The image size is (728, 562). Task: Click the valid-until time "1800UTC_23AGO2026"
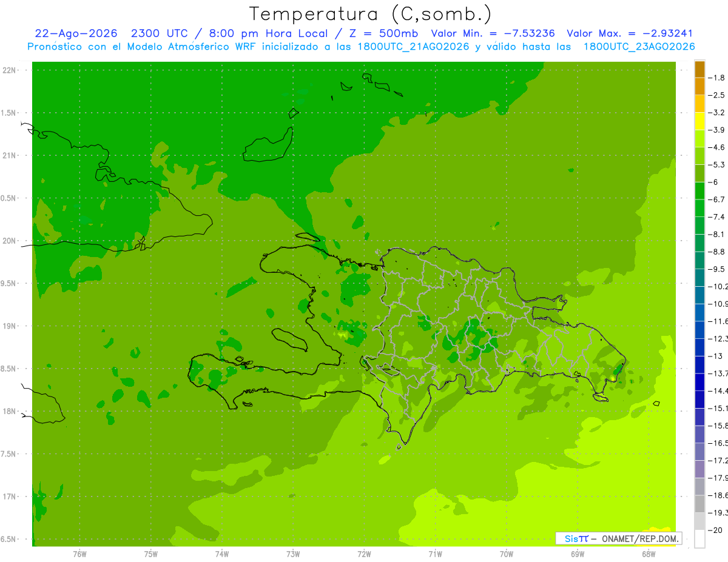(x=639, y=47)
